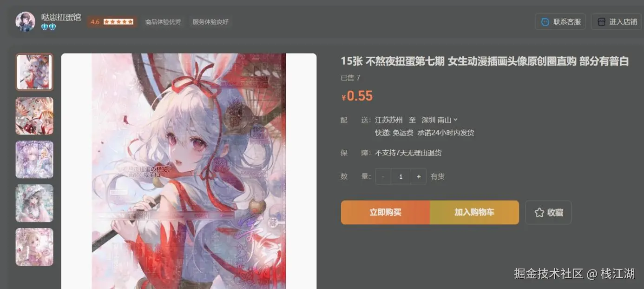Select the fourth green-toned thumbnail

[x=34, y=203]
